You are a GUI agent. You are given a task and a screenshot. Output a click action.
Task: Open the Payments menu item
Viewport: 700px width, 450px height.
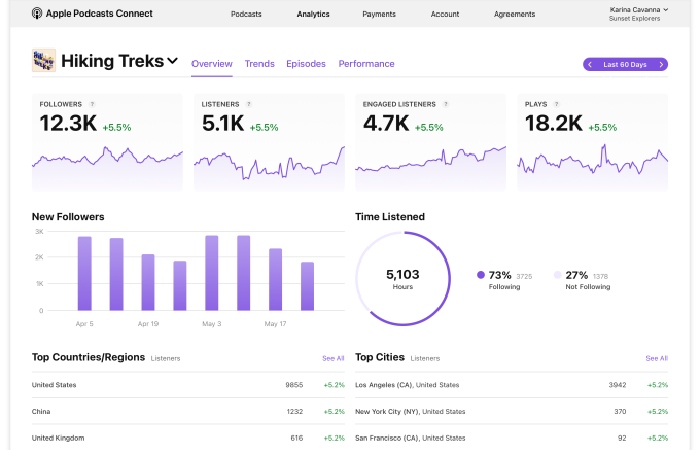click(x=379, y=14)
